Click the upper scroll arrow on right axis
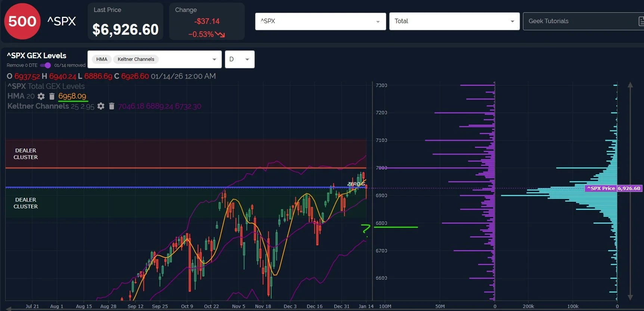This screenshot has width=644, height=311. (630, 85)
